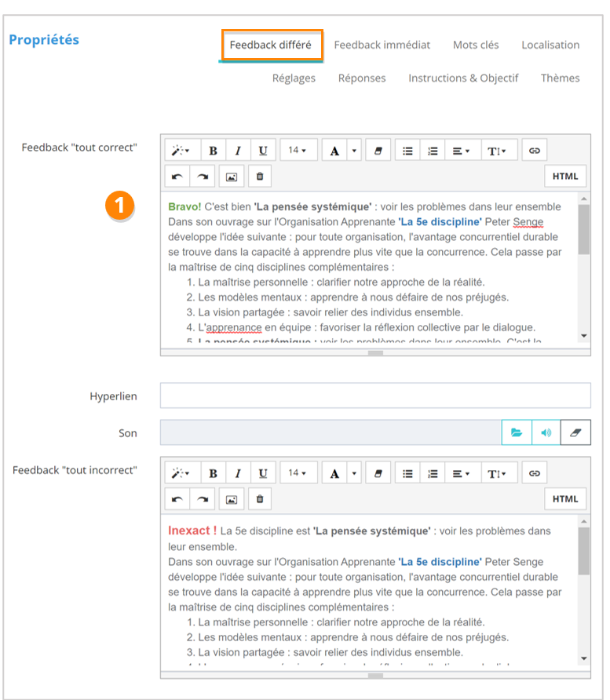The width and height of the screenshot is (610, 700).
Task: Switch to the Feedback immédiat tab
Action: point(382,45)
